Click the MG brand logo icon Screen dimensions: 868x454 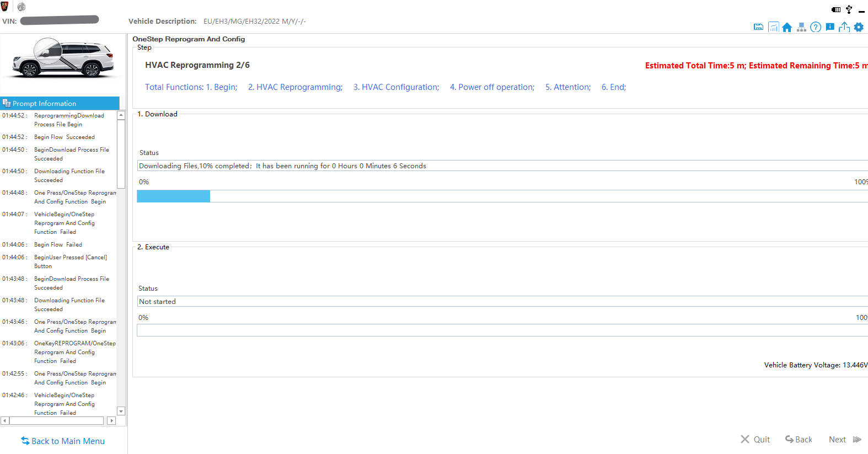(22, 7)
